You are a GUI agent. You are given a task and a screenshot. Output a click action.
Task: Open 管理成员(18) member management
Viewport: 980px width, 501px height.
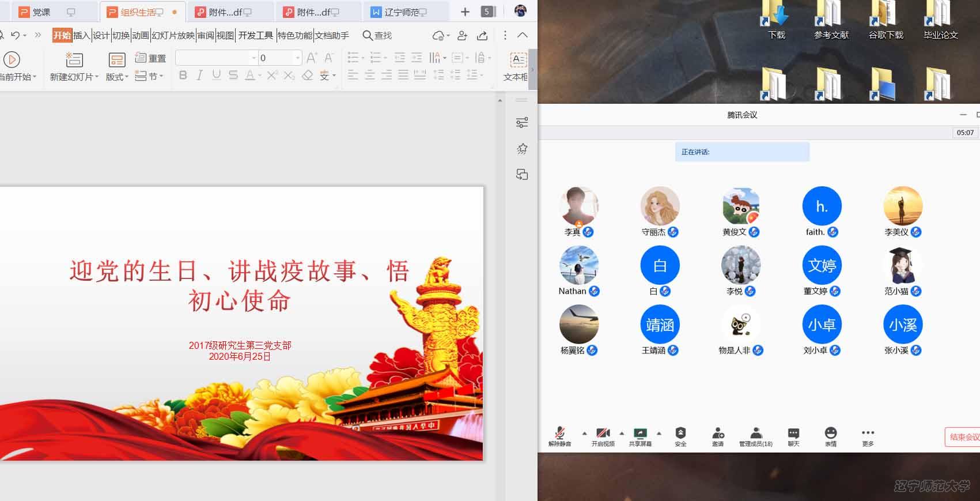point(756,434)
